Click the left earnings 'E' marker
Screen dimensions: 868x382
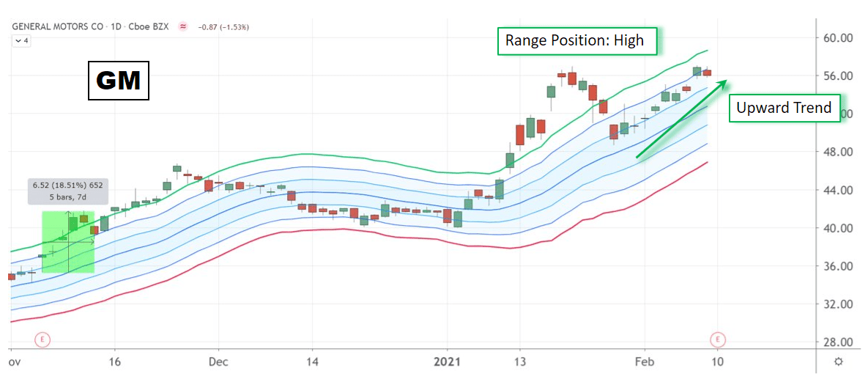click(42, 339)
